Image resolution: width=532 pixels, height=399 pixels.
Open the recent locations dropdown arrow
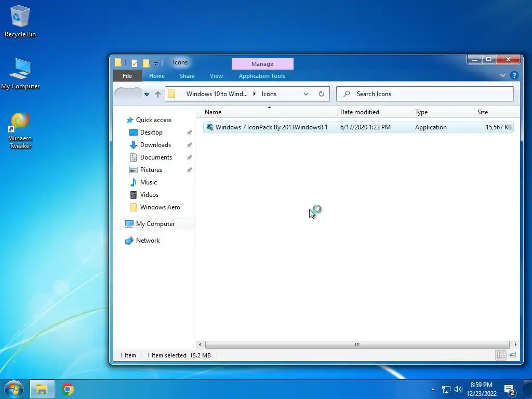[x=147, y=95]
